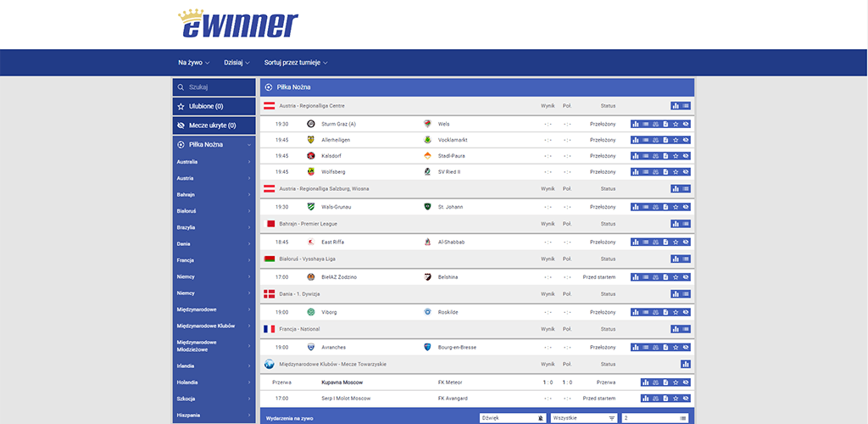Open league table icon for Bahrajn Premier League
This screenshot has width=868, height=424.
click(686, 224)
